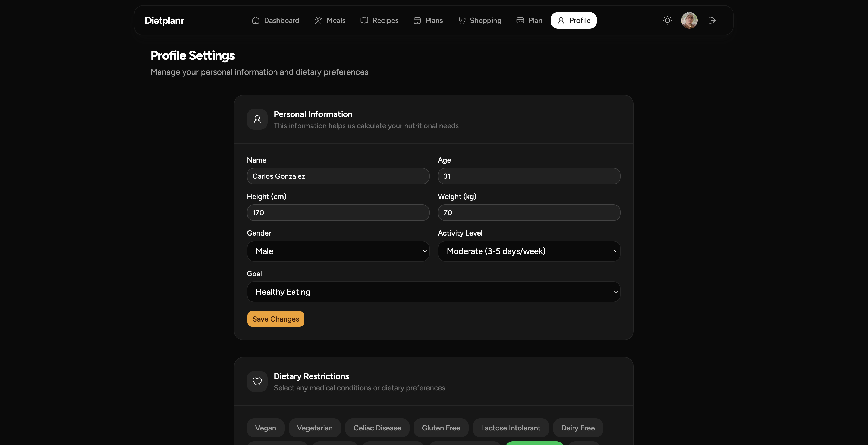Toggle the Vegan dietary restriction
The image size is (868, 445).
265,428
